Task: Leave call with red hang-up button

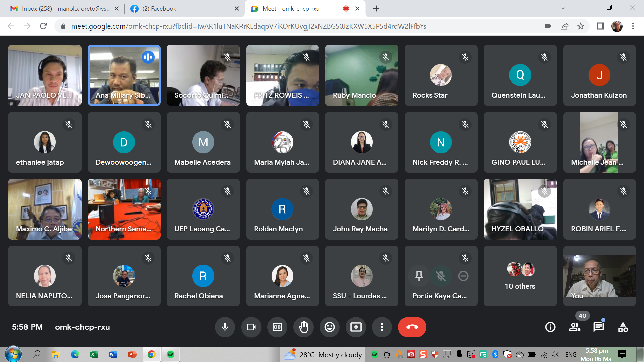Action: click(412, 327)
